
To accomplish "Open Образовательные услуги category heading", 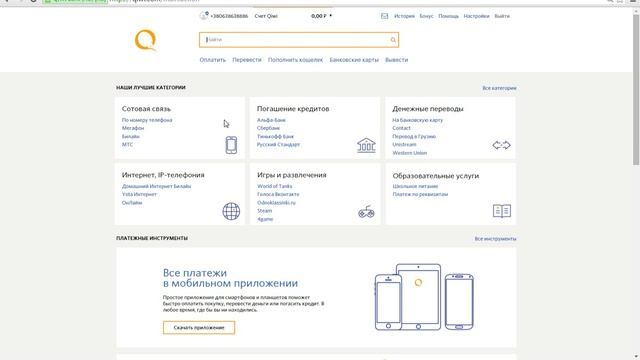I will point(436,176).
